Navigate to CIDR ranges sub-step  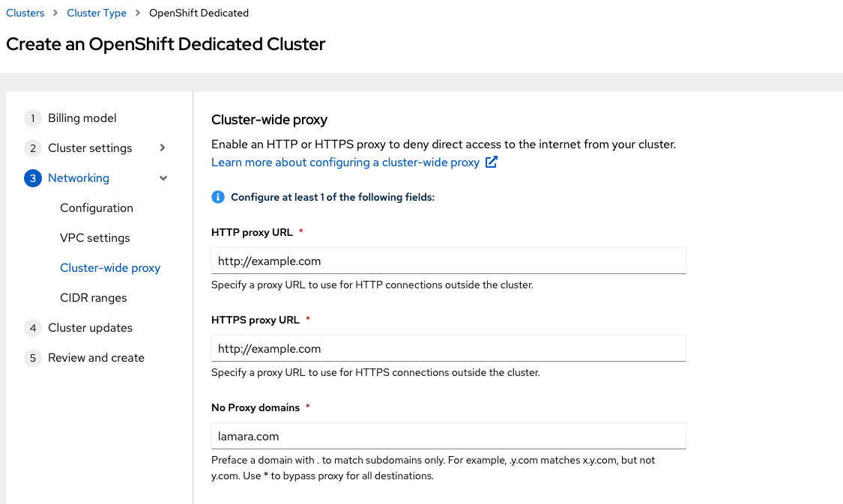coord(94,298)
